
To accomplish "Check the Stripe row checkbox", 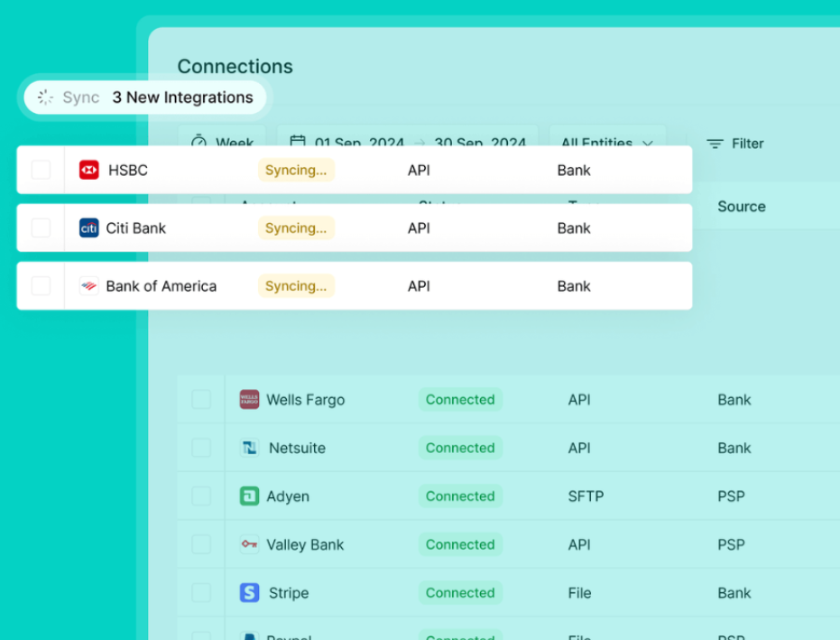I will click(x=201, y=592).
